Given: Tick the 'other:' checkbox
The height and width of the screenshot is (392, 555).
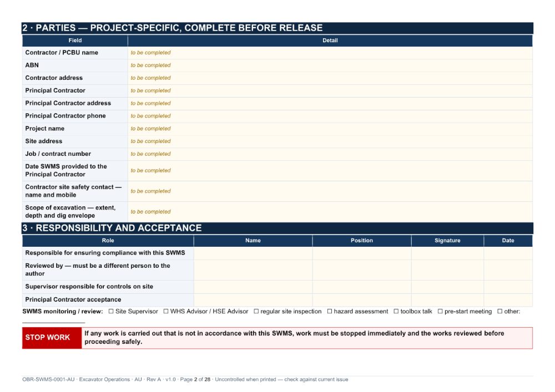Looking at the screenshot, I should coord(500,312).
